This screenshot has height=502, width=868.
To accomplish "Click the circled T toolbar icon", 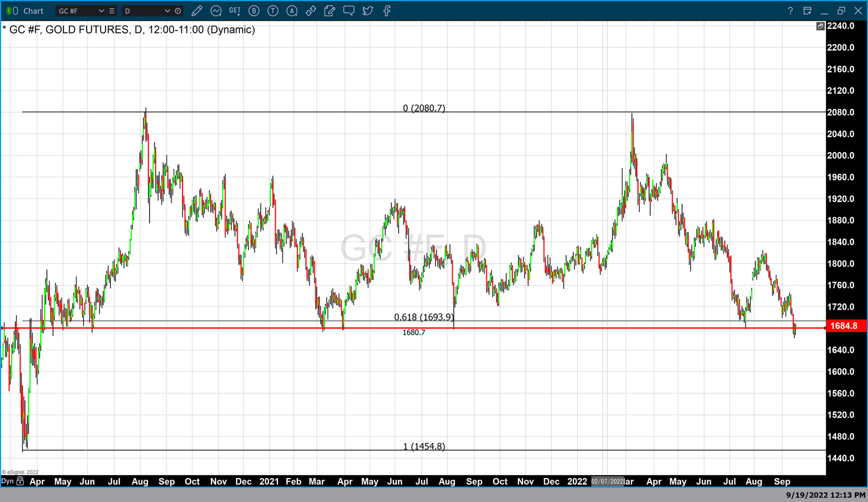I will 273,11.
